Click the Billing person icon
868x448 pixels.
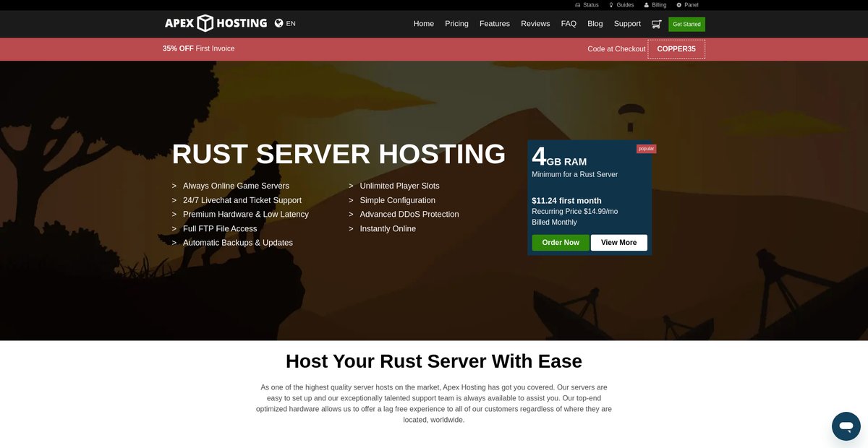[647, 5]
